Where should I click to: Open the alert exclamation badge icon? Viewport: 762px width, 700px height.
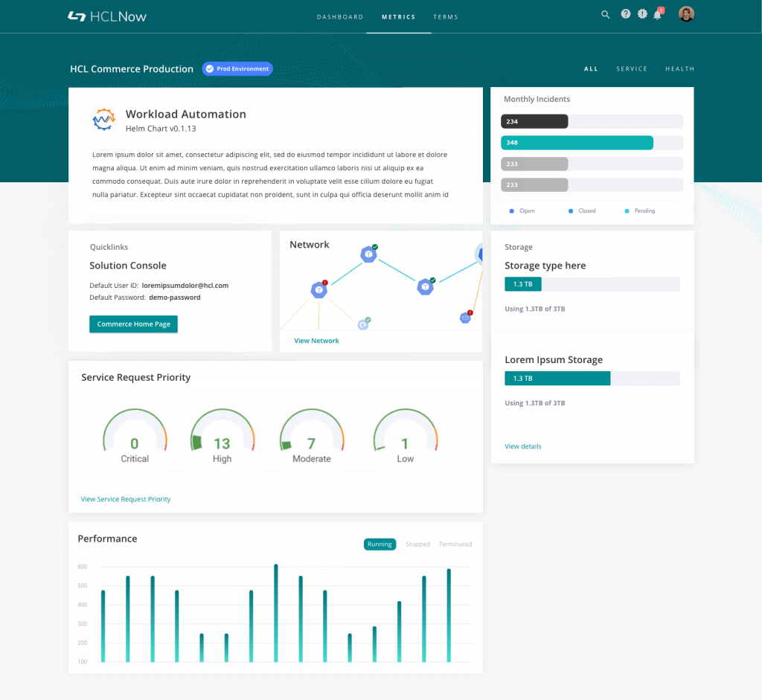pos(642,14)
